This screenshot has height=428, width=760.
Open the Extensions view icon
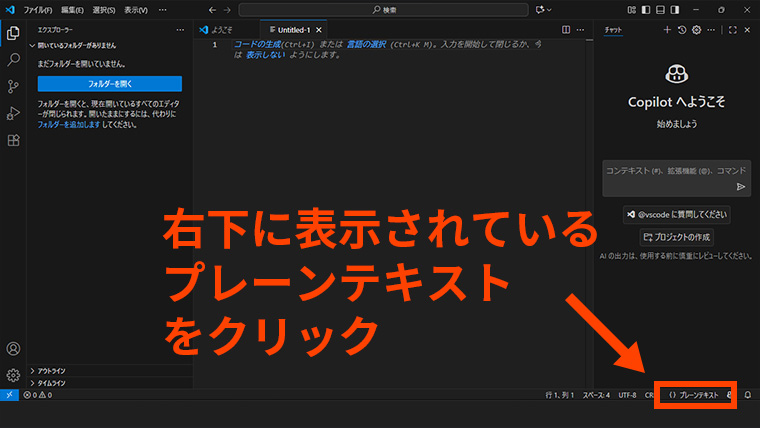13,140
